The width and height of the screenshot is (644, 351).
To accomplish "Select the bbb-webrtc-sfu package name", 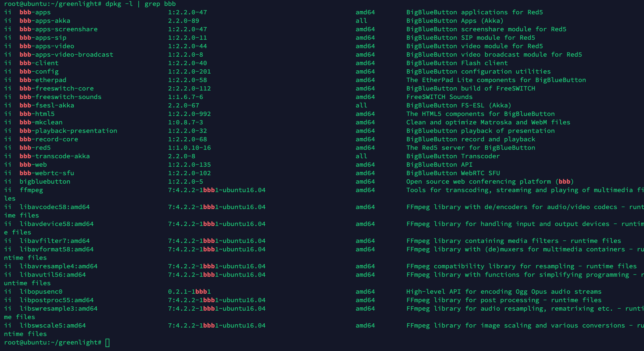I will [x=47, y=173].
